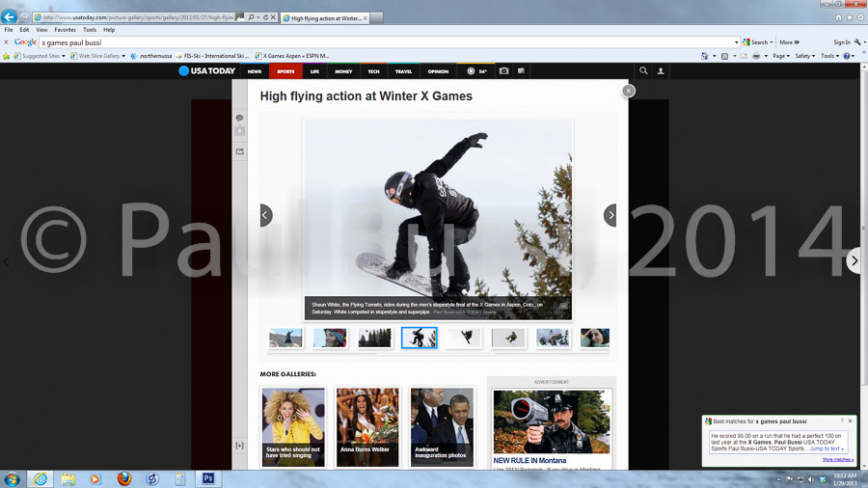Open the Edit menu

click(x=24, y=30)
